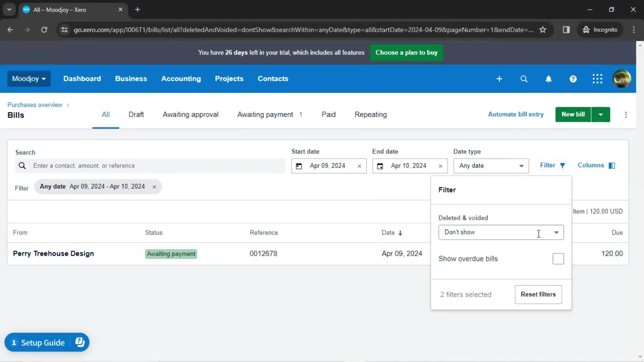Click the Incognito indicator in Chrome

click(600, 30)
